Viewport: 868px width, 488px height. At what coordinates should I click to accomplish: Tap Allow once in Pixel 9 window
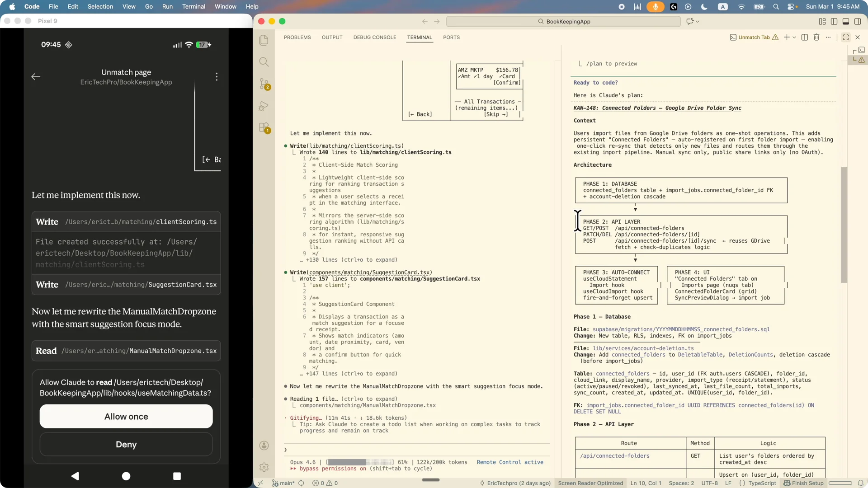(x=126, y=416)
